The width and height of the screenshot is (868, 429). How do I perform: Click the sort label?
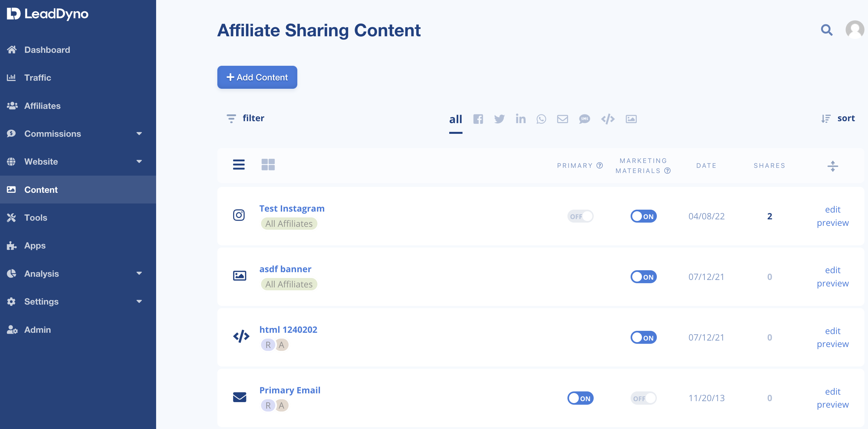click(846, 118)
